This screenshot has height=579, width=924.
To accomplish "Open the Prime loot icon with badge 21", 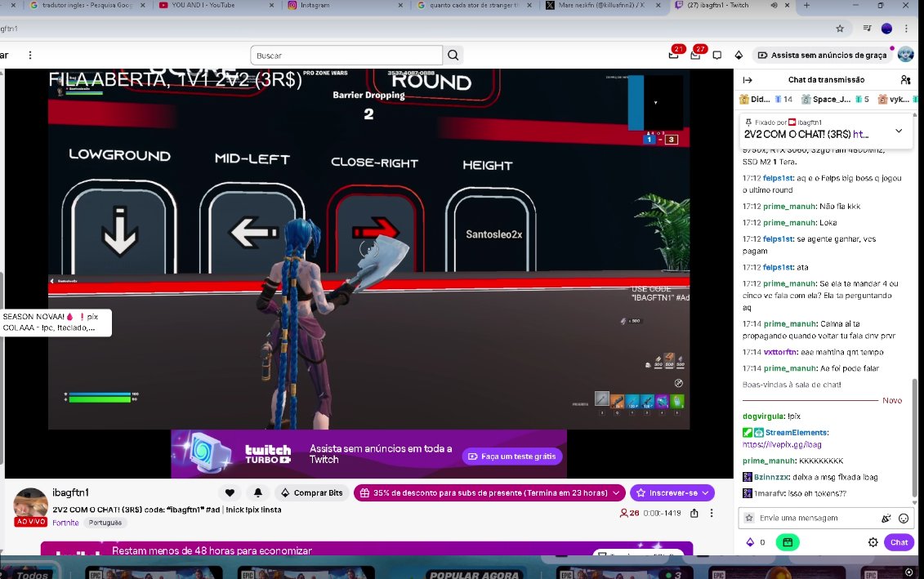I will click(x=673, y=55).
